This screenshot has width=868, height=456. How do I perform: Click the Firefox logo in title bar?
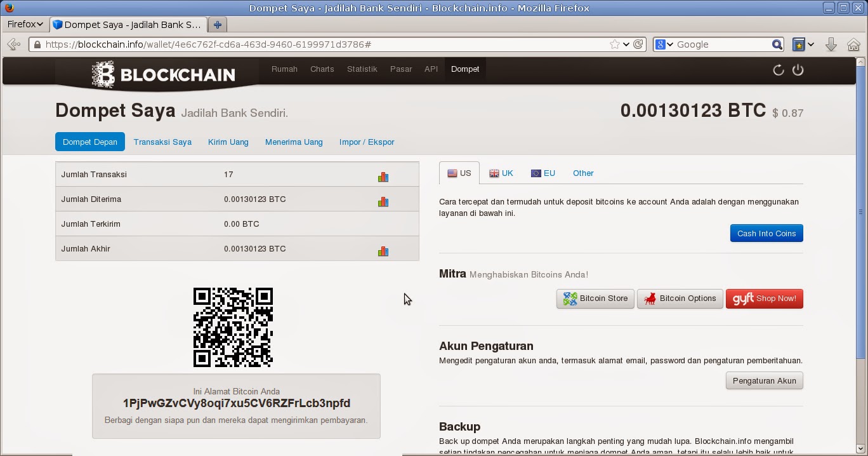click(x=9, y=8)
